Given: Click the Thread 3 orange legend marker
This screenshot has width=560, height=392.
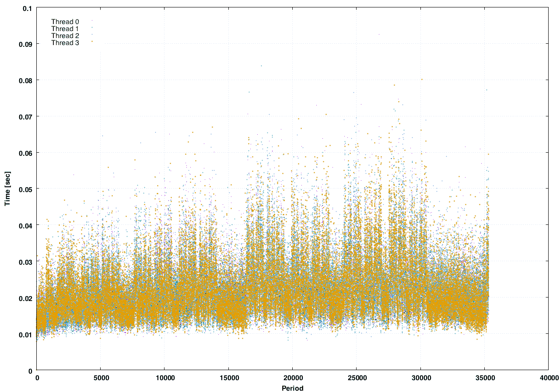Looking at the screenshot, I should tap(92, 42).
